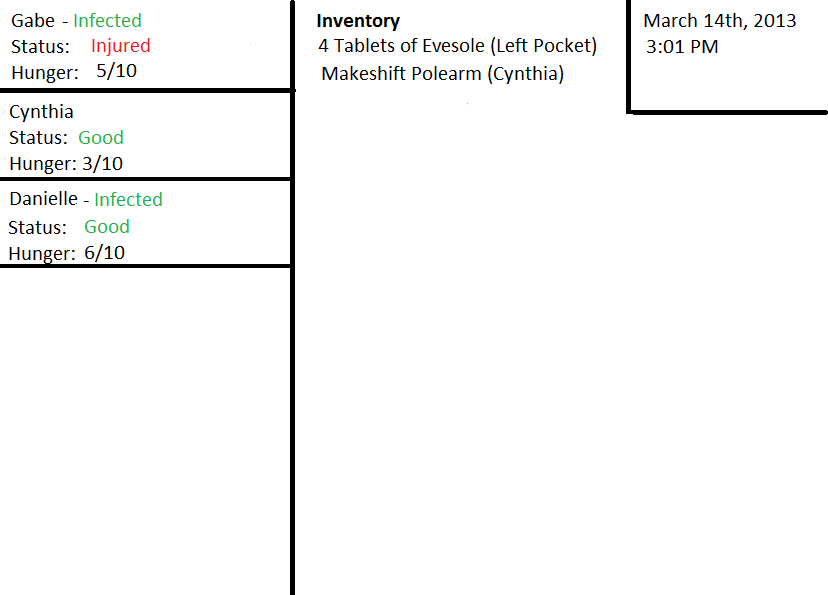Image resolution: width=828 pixels, height=595 pixels.
Task: Click Danielle's 6/10 hunger value
Action: 104,253
